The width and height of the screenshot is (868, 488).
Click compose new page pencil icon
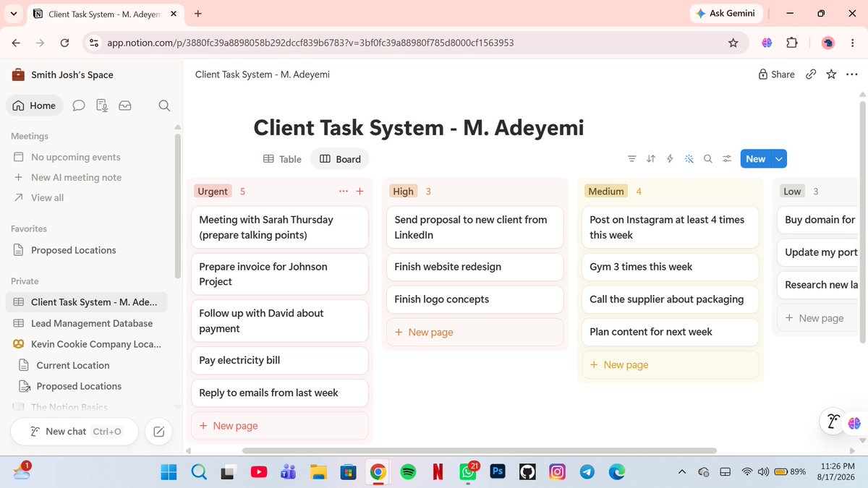click(158, 432)
